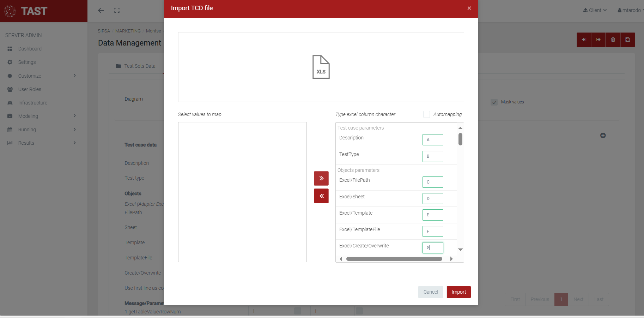This screenshot has width=644, height=318.
Task: Click the Cancel button
Action: pos(430,292)
